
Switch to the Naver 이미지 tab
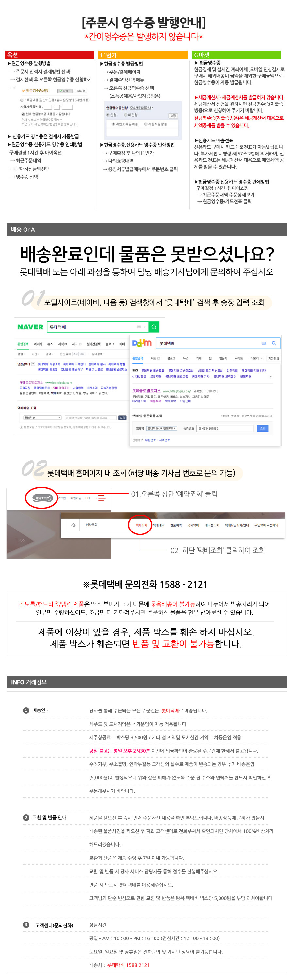coord(38,344)
